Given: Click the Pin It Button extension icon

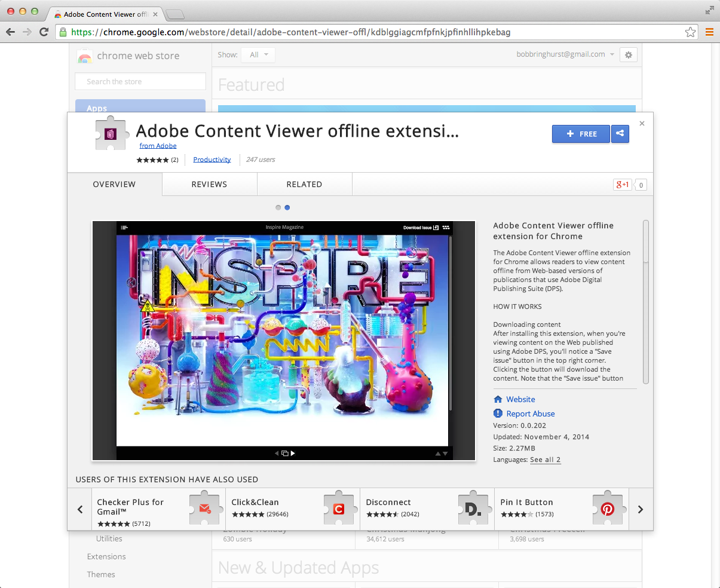Looking at the screenshot, I should 608,508.
